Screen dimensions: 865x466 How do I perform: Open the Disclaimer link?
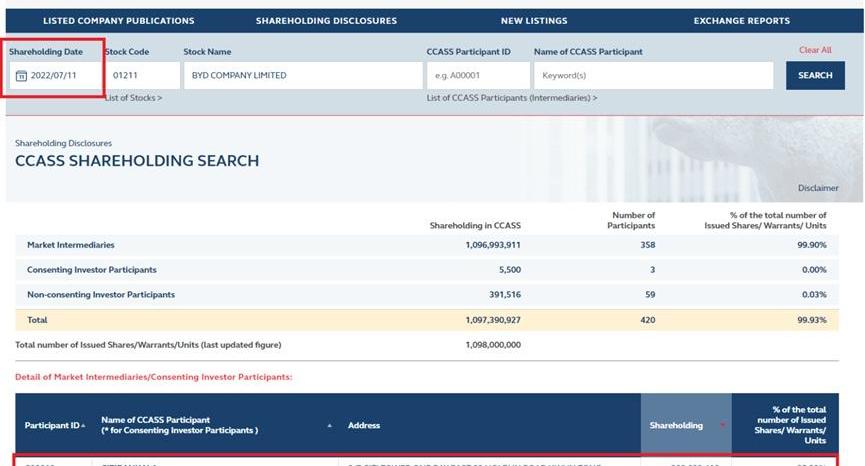(x=818, y=188)
